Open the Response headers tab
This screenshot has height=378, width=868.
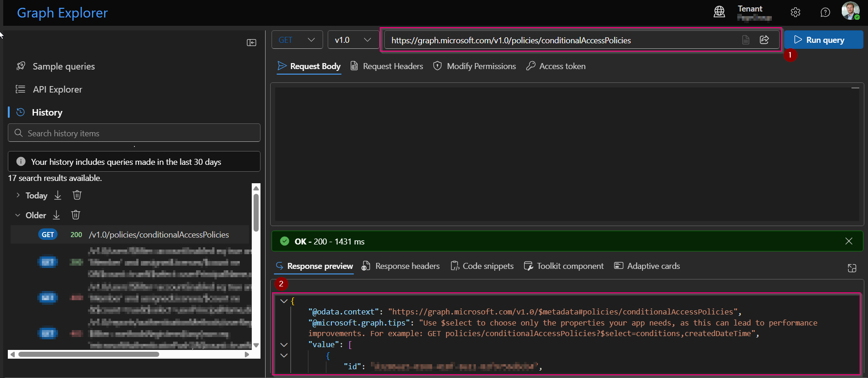[x=400, y=266]
